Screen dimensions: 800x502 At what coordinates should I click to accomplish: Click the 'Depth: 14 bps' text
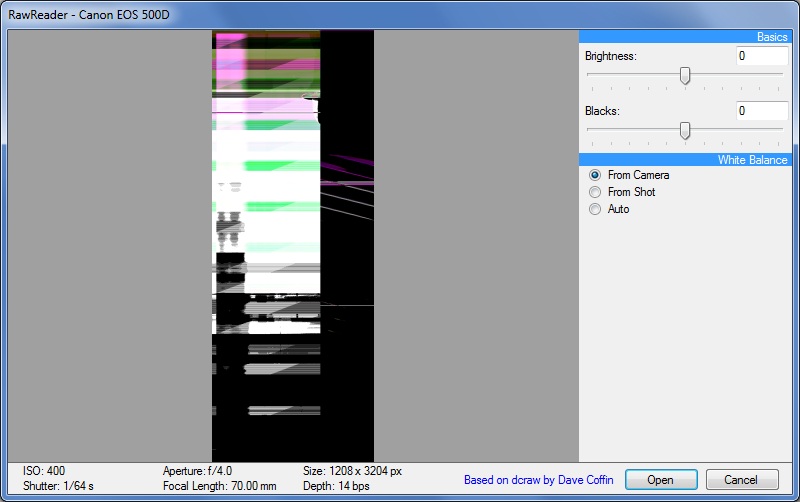click(336, 486)
